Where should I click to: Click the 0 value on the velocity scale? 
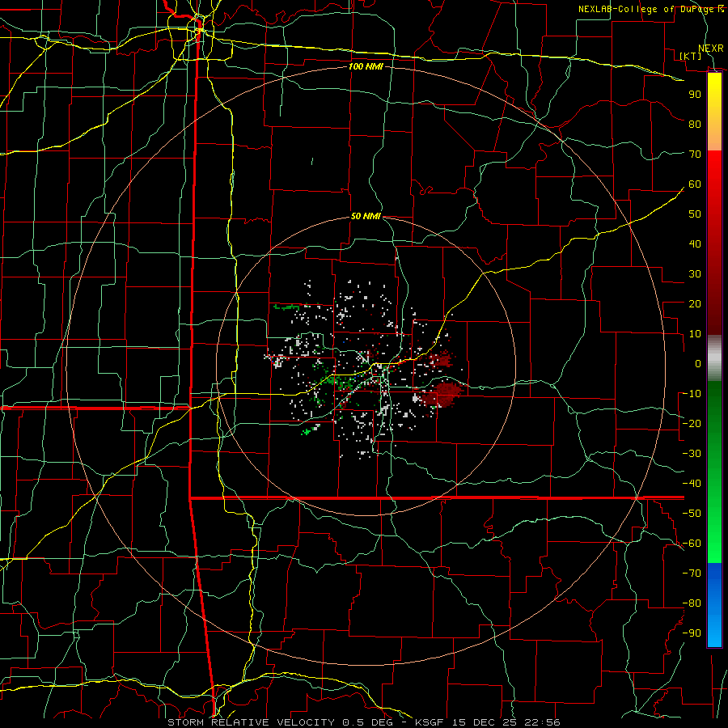click(x=698, y=363)
